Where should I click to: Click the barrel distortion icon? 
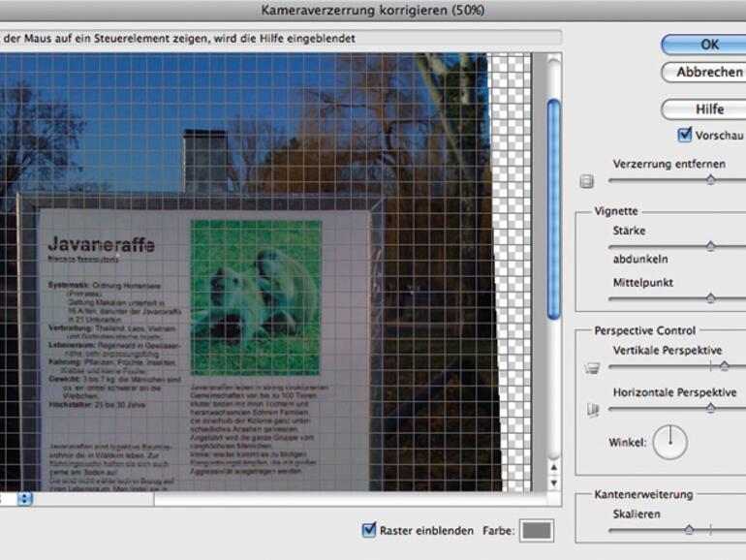point(586,181)
